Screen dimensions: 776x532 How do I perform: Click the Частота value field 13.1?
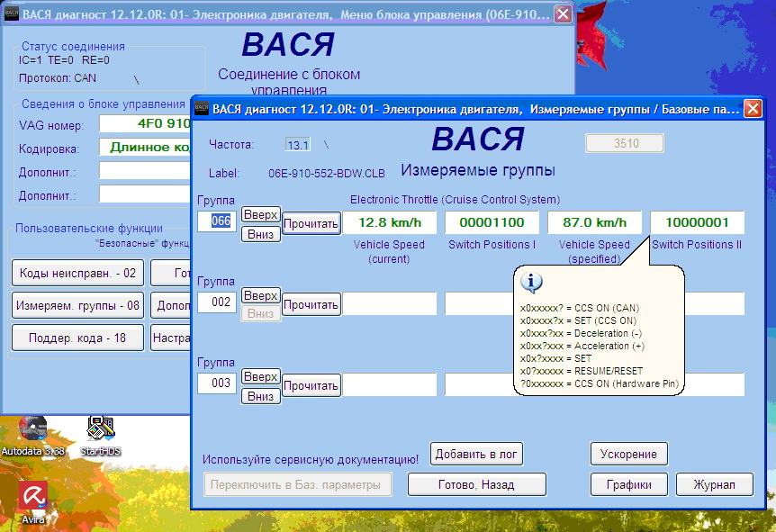tap(297, 145)
